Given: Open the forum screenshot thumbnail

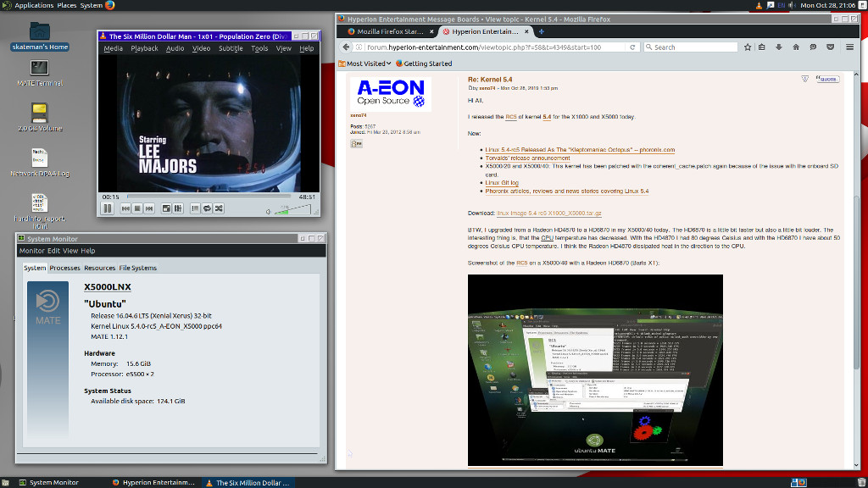Looking at the screenshot, I should (595, 370).
